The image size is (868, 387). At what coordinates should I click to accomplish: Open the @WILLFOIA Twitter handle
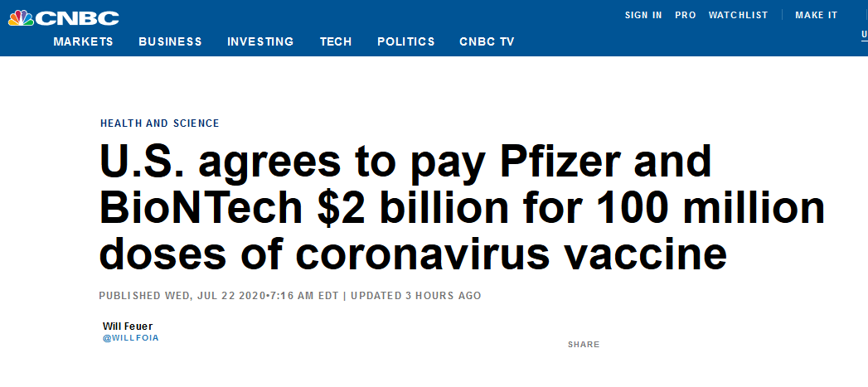pyautogui.click(x=131, y=337)
